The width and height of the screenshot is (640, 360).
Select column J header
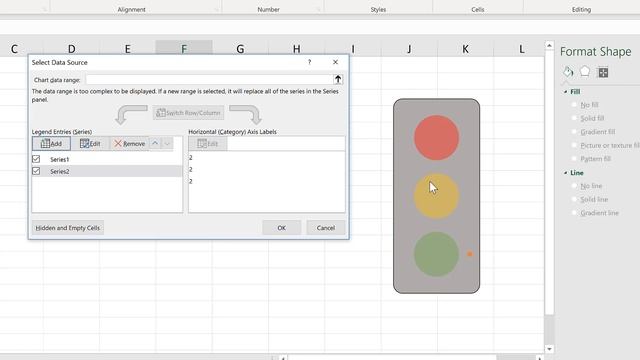pos(409,49)
